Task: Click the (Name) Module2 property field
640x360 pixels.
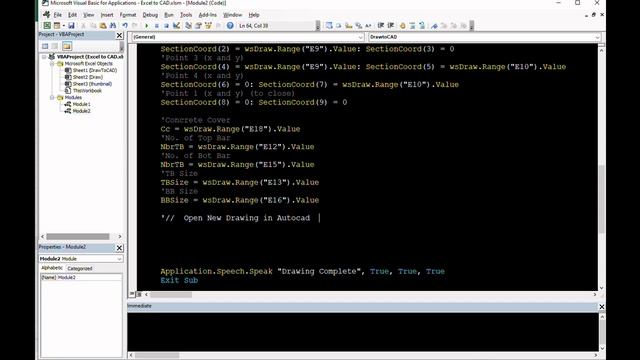Action: [81, 278]
